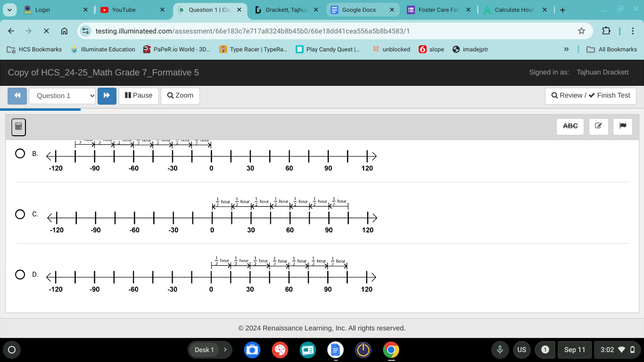
Task: Open the Illuminate Education bookmark
Action: 103,49
